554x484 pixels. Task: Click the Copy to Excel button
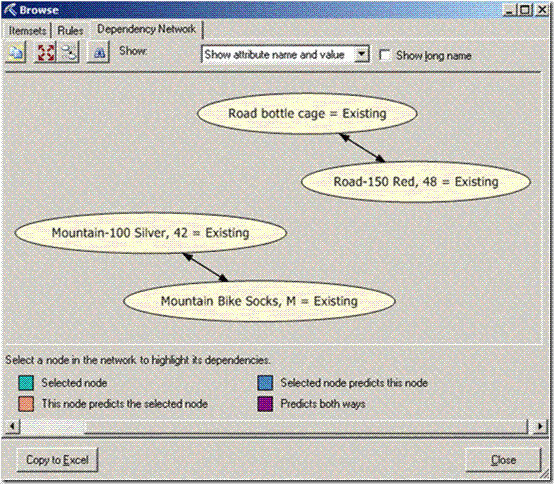click(x=57, y=460)
